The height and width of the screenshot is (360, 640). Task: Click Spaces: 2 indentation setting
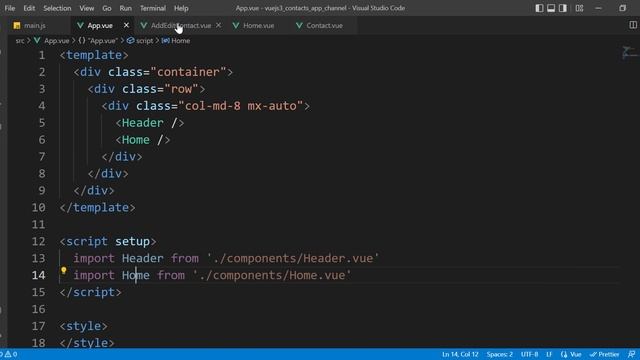499,354
